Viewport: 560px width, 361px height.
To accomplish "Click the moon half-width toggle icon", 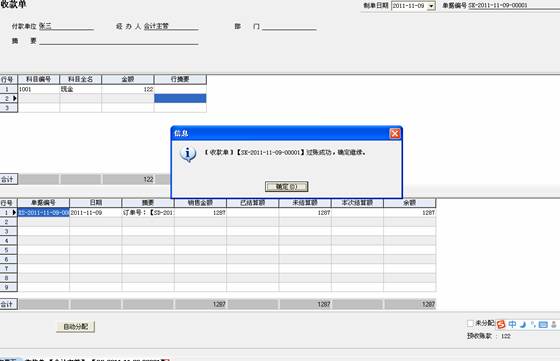I will [523, 324].
